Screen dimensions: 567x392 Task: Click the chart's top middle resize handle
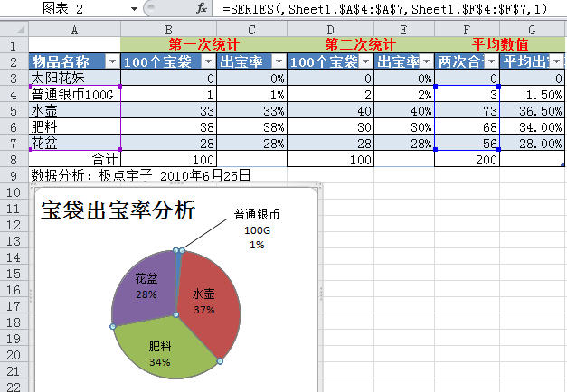pos(176,184)
